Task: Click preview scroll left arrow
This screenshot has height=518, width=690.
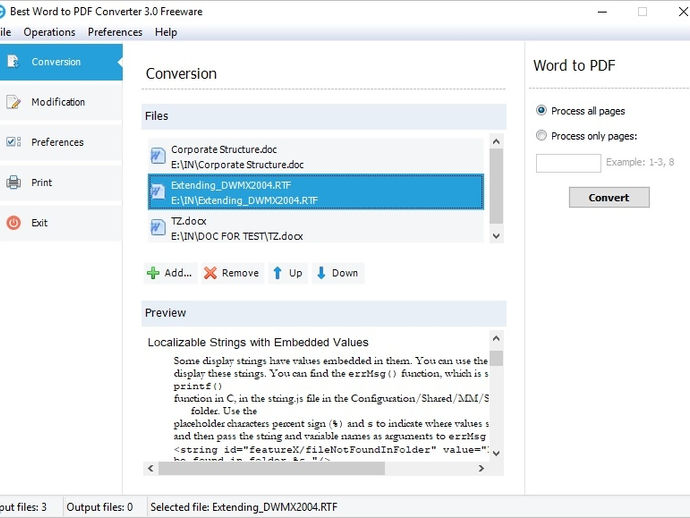Action: (151, 468)
